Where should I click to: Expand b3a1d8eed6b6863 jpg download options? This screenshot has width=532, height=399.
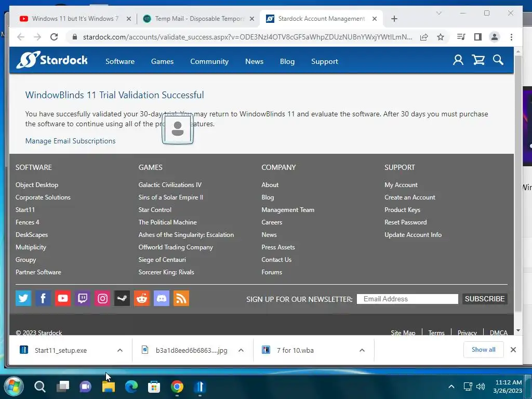coord(241,350)
